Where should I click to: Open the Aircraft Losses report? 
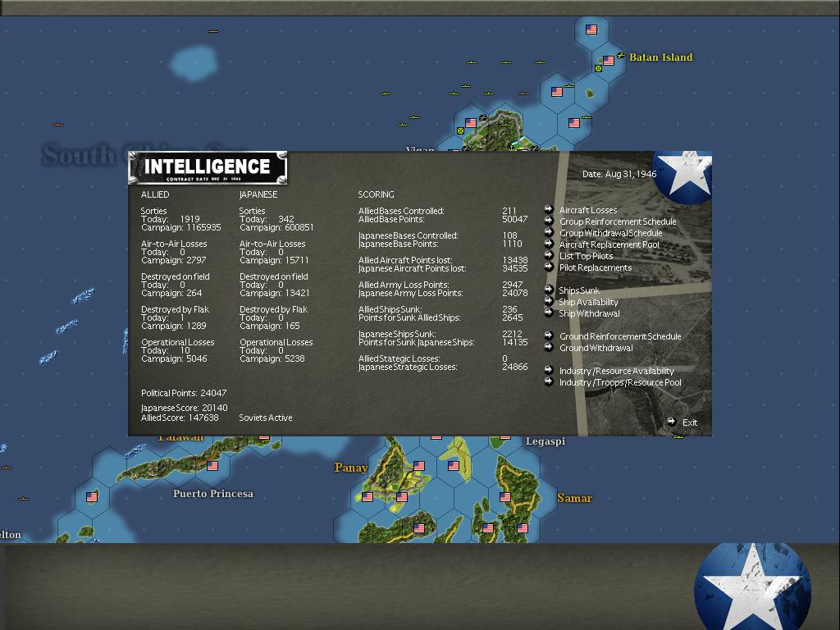point(587,210)
